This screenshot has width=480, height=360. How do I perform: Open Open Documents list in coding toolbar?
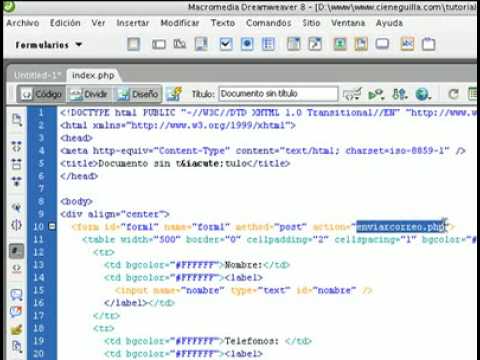pos(17,120)
